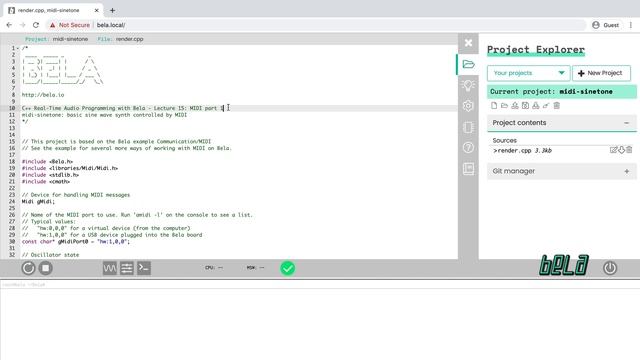
Task: Click the midi-sinetone project name in editor header
Action: (x=70, y=39)
